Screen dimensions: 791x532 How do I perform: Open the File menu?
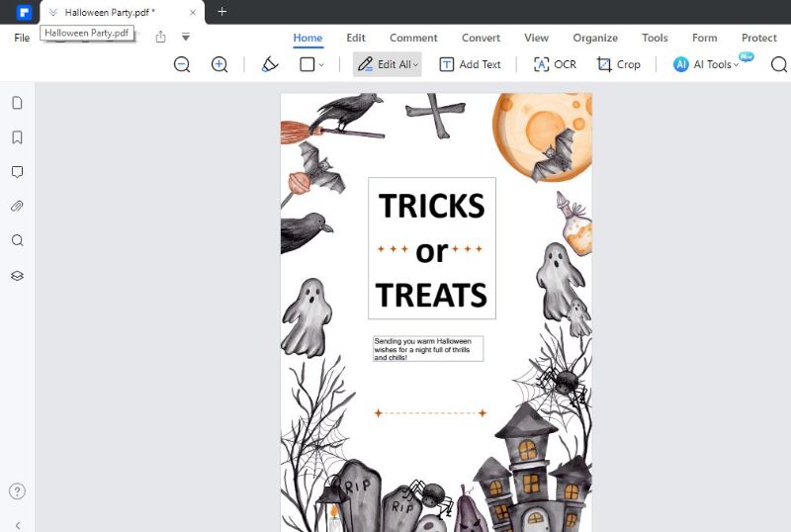(22, 38)
